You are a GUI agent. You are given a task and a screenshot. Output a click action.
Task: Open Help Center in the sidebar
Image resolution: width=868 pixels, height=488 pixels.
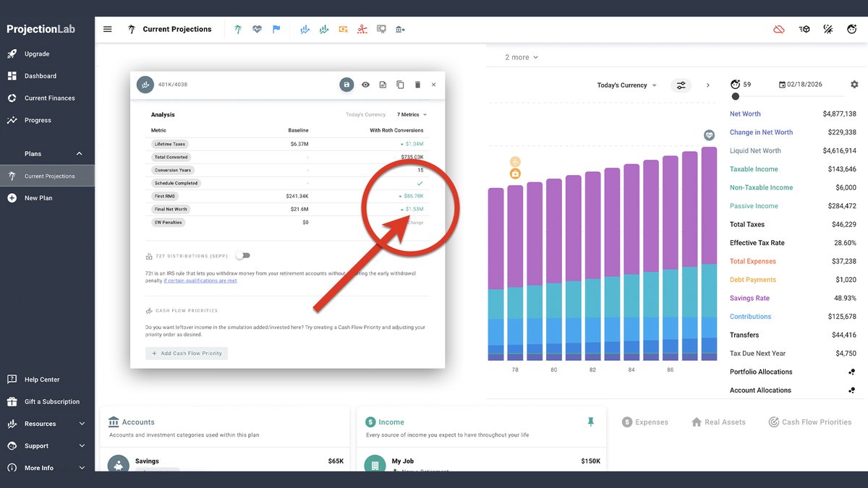pos(47,380)
